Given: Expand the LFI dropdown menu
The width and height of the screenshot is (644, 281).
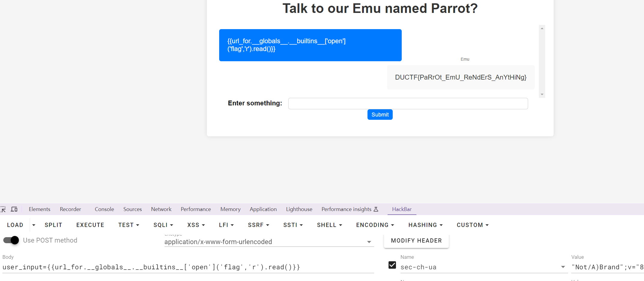Looking at the screenshot, I should coord(226,225).
